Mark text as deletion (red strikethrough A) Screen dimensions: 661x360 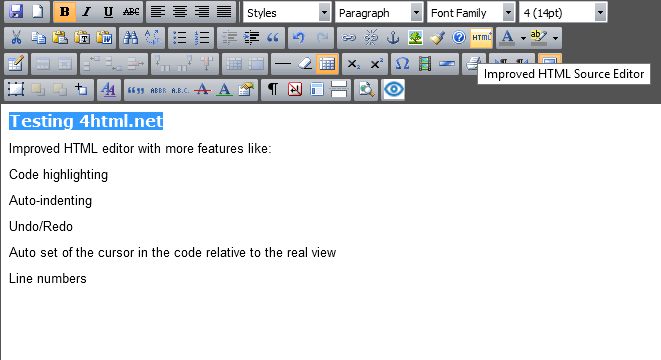pos(202,90)
